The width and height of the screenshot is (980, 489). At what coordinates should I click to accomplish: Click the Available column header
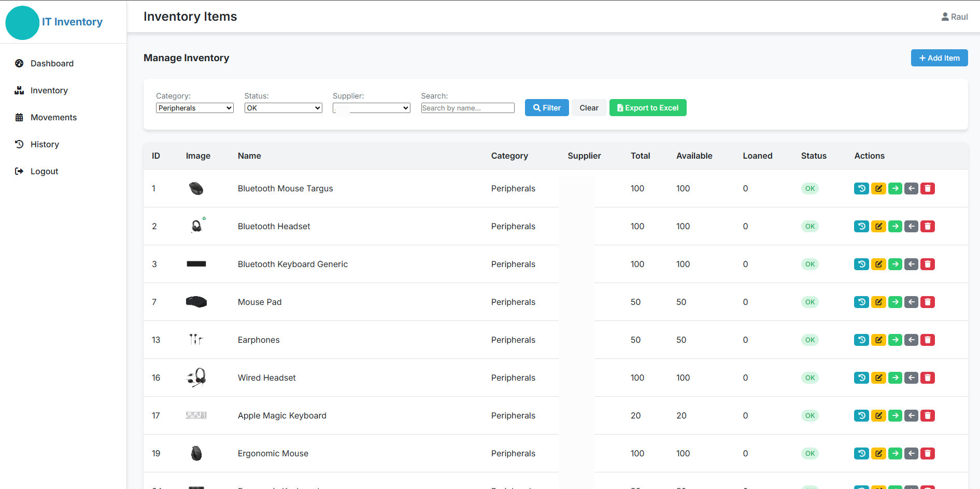coord(694,156)
